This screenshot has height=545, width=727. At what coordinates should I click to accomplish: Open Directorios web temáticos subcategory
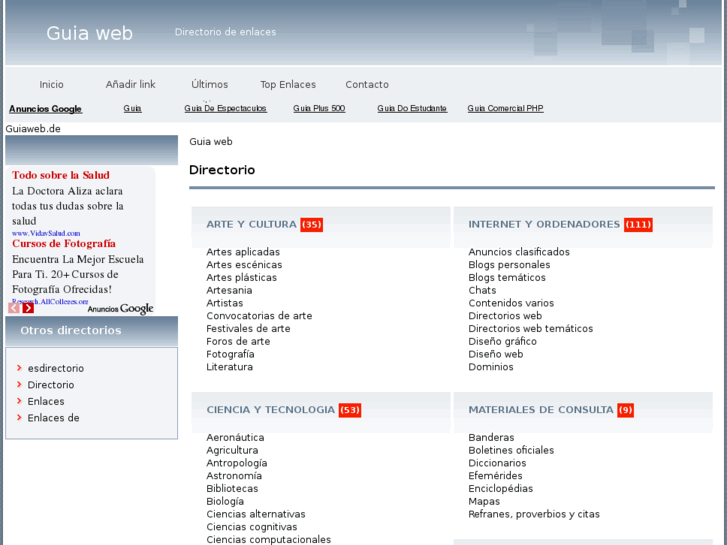click(530, 328)
